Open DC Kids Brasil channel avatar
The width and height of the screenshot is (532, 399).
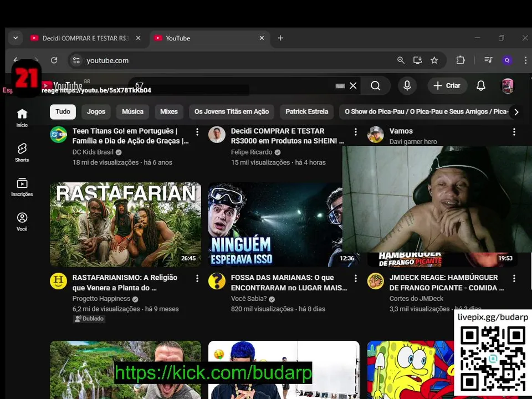point(58,135)
